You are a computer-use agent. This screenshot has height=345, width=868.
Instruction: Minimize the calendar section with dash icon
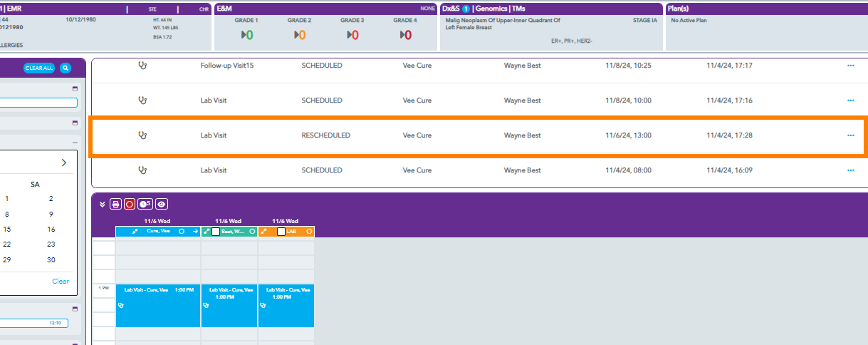(75, 142)
